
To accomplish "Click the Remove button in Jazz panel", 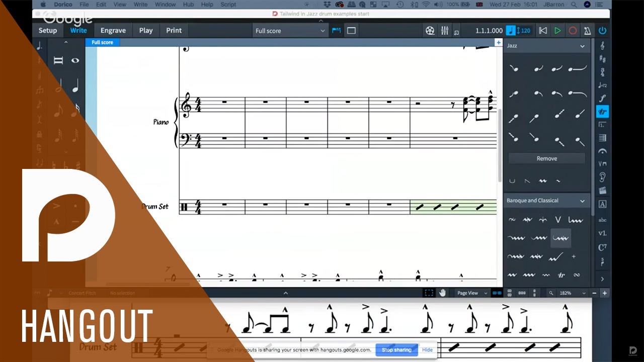I will click(x=547, y=158).
